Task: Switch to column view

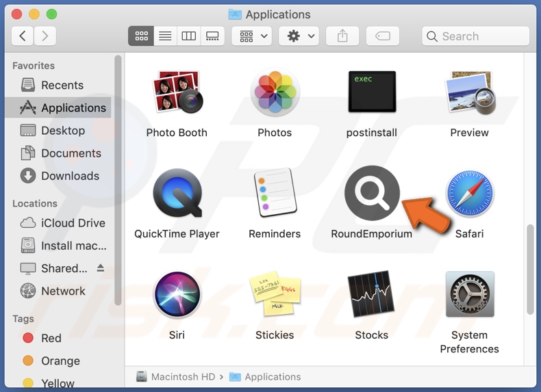Action: click(189, 36)
